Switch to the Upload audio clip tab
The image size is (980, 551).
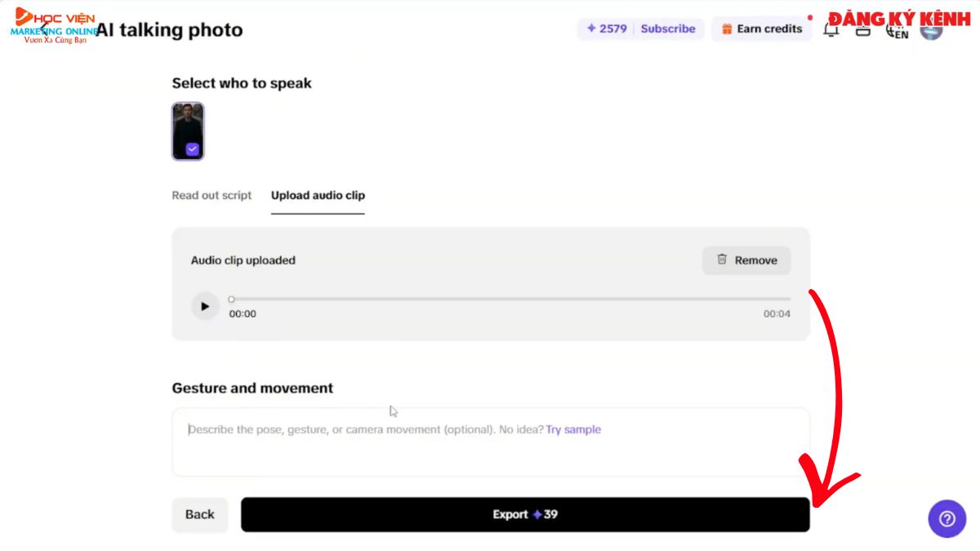[x=318, y=196]
